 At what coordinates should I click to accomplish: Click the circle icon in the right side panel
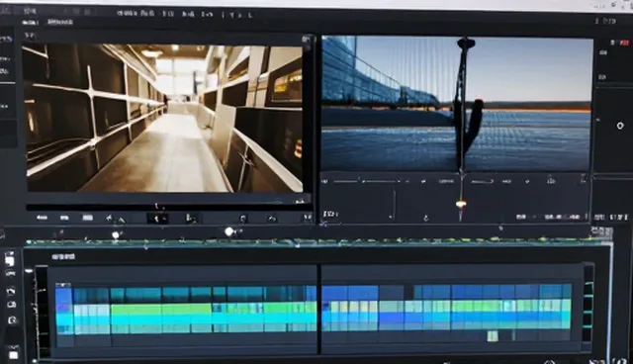620,126
